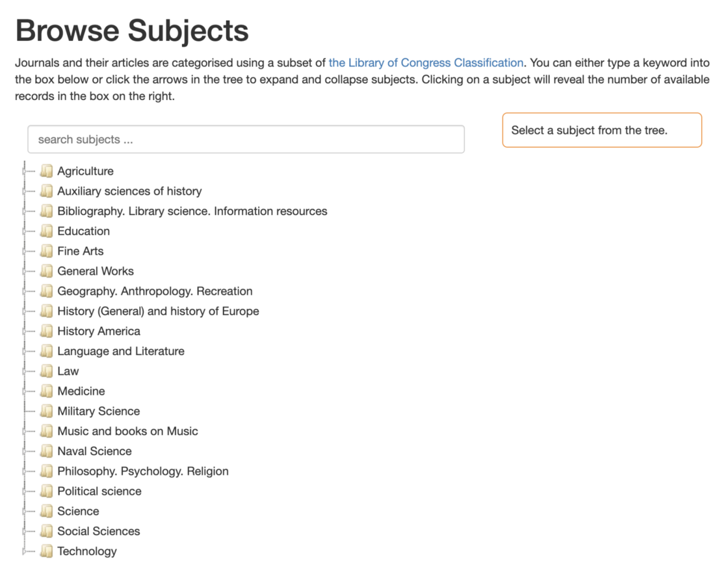
Task: Click the Fine Arts folder icon
Action: [x=46, y=251]
